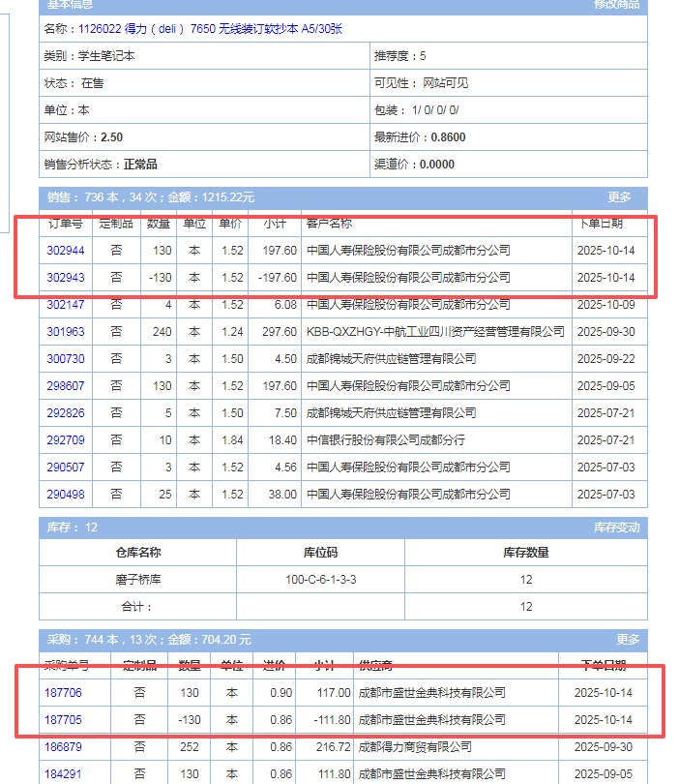The image size is (679, 784).
Task: Open sales order 302944
Action: pyautogui.click(x=66, y=251)
